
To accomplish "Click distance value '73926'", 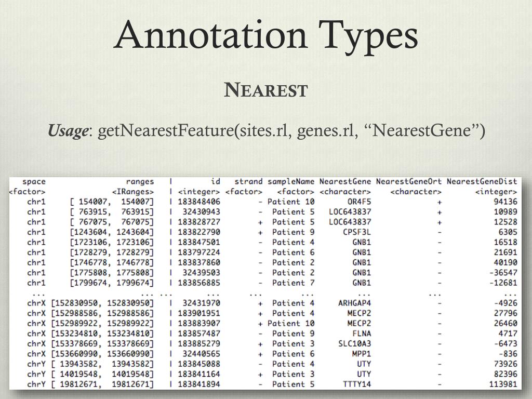I will [506, 364].
